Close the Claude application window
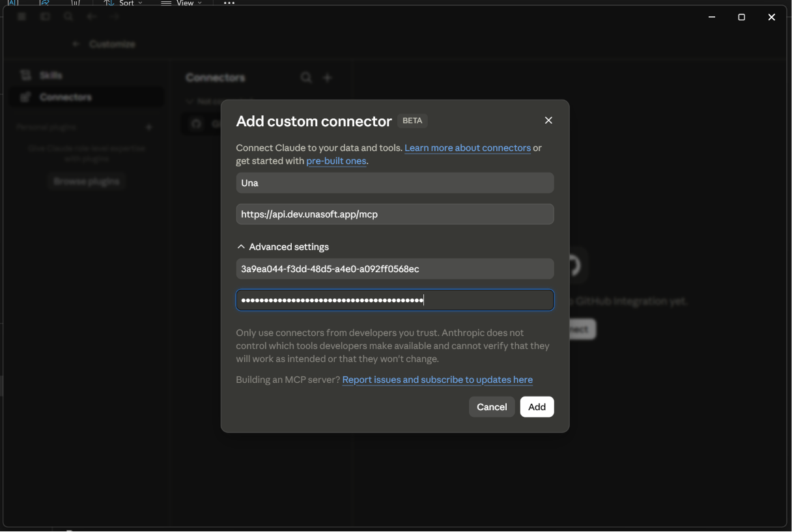The height and width of the screenshot is (532, 792). tap(772, 18)
